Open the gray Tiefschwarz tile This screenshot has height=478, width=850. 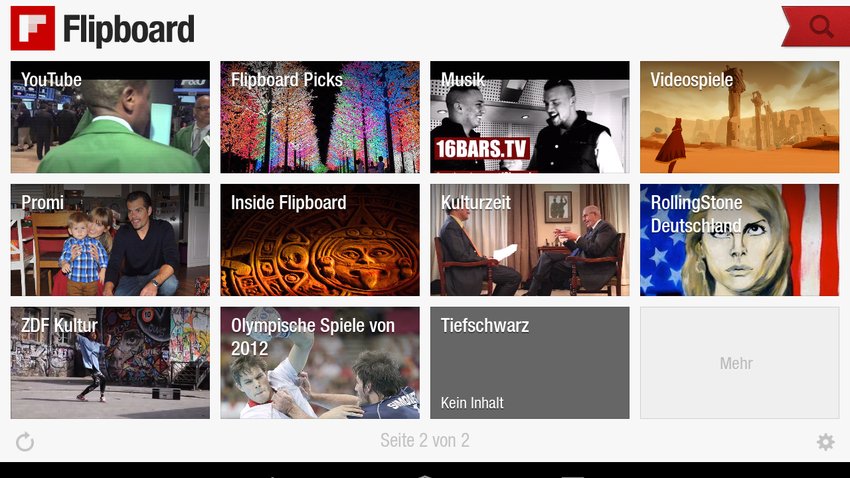[x=530, y=363]
